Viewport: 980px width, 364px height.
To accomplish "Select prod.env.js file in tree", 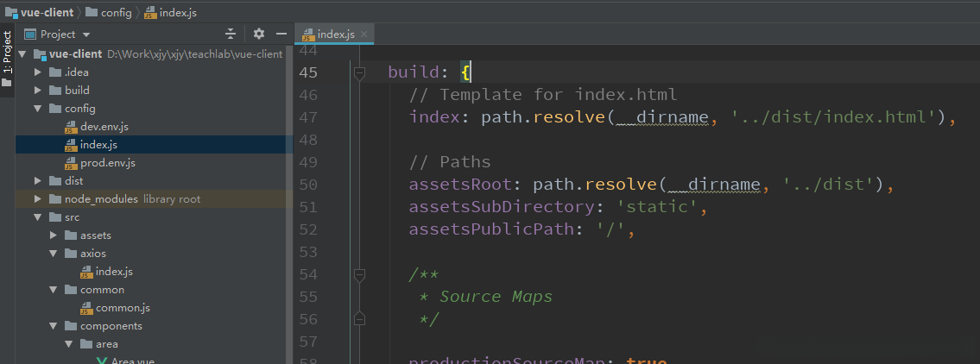I will 107,163.
